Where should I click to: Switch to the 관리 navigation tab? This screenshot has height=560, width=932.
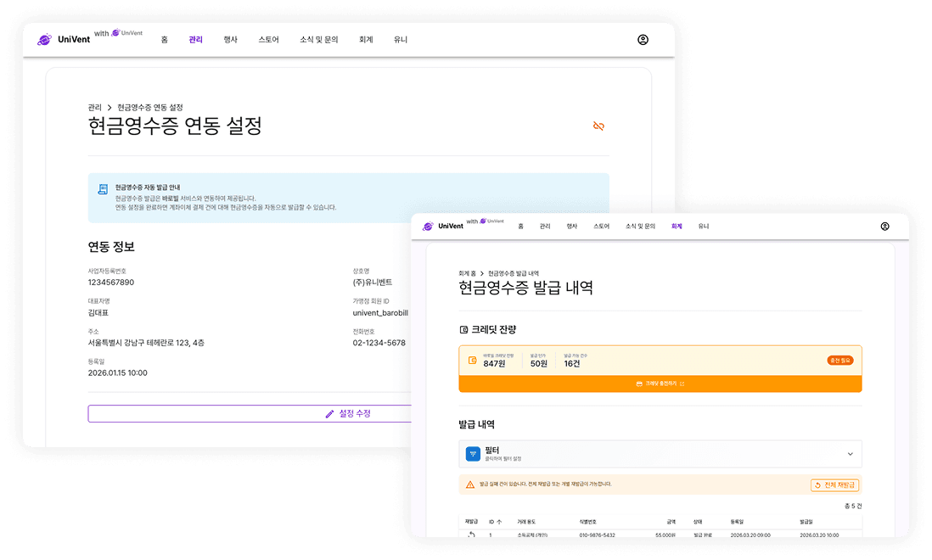195,39
